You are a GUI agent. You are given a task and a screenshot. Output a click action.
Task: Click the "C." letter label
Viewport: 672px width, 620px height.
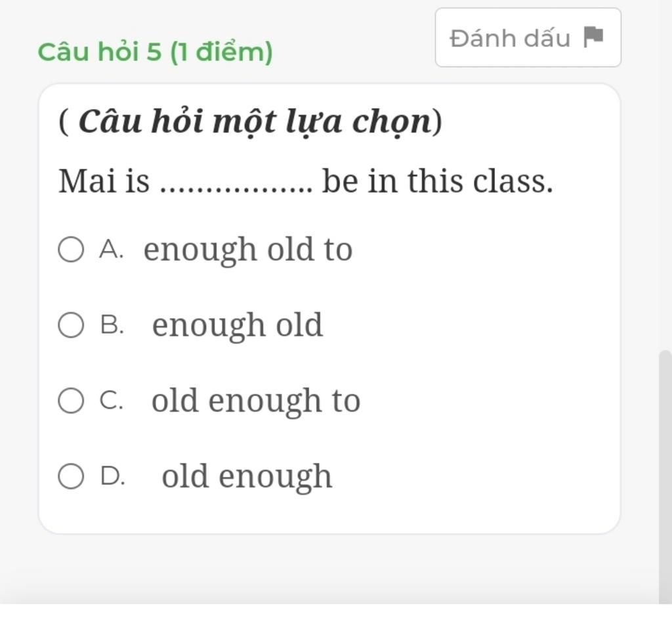[112, 401]
